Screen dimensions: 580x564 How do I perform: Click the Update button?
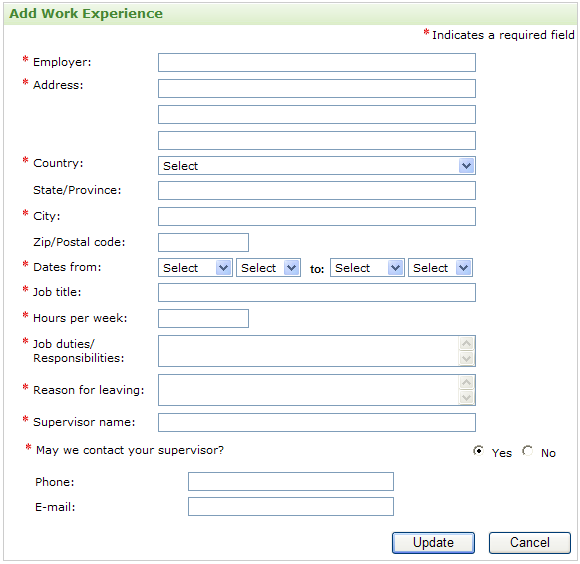pos(433,543)
